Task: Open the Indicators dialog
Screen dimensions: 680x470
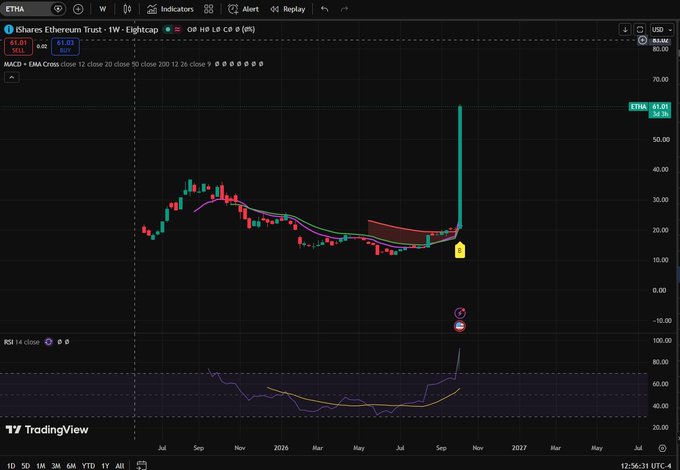Action: pos(170,9)
